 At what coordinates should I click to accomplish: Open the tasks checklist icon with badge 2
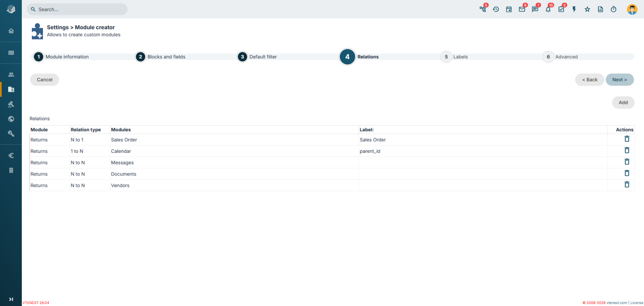point(561,9)
